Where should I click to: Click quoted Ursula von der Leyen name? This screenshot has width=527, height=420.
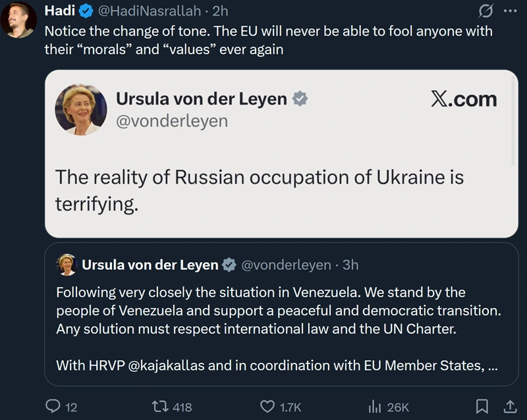click(x=150, y=265)
